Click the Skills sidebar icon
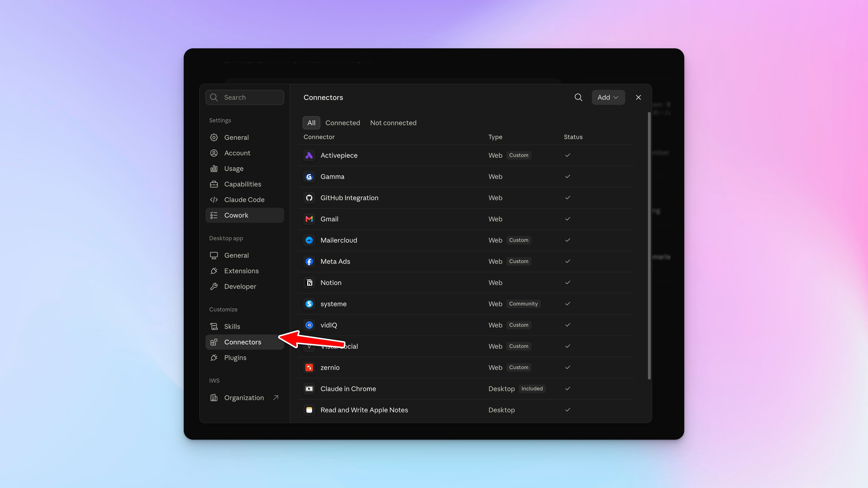Viewport: 868px width, 488px height. 214,326
